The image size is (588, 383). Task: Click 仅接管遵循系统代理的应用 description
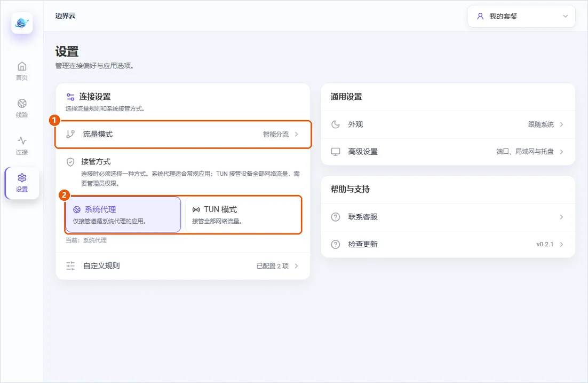tap(109, 221)
